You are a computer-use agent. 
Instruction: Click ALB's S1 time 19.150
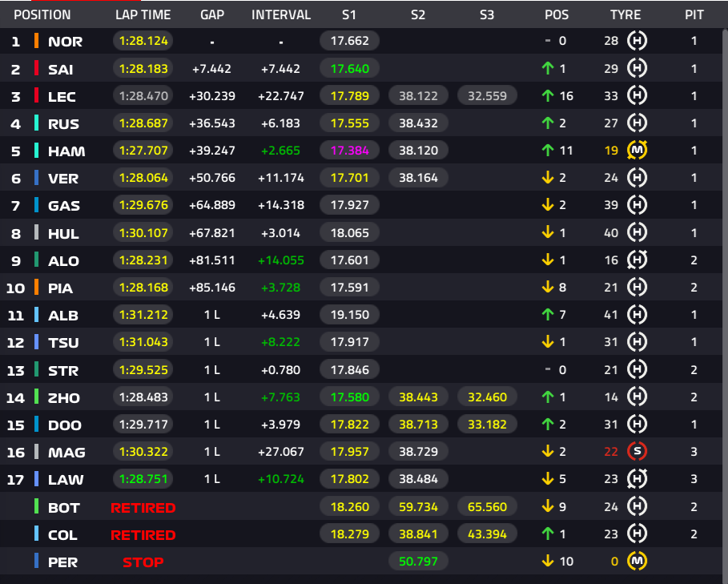click(350, 315)
